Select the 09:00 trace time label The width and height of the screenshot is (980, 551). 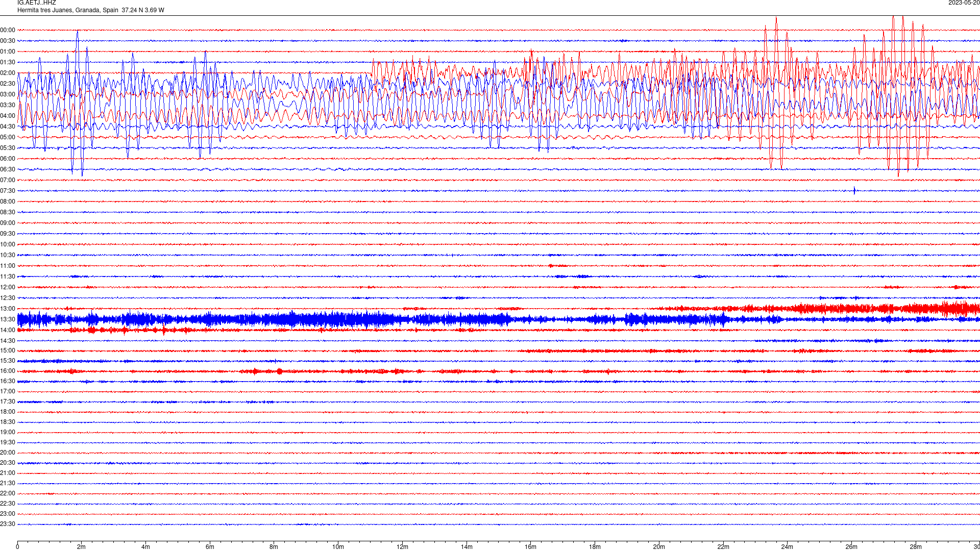8,223
